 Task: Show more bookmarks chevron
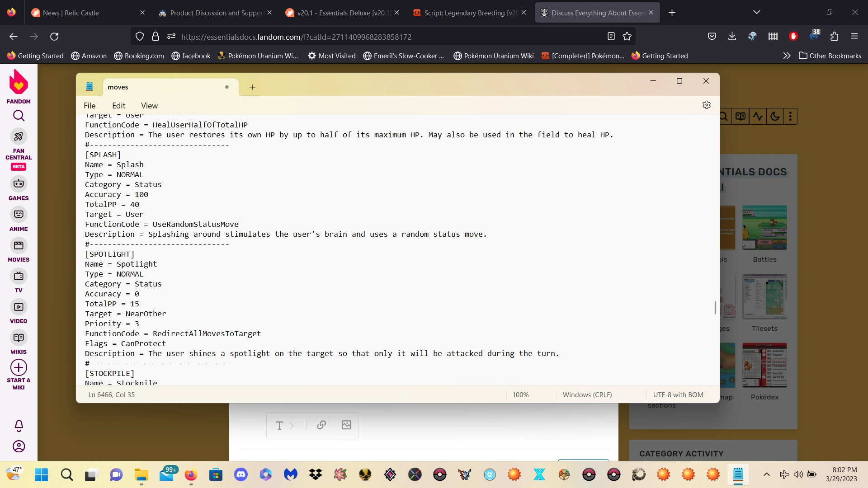click(x=787, y=56)
